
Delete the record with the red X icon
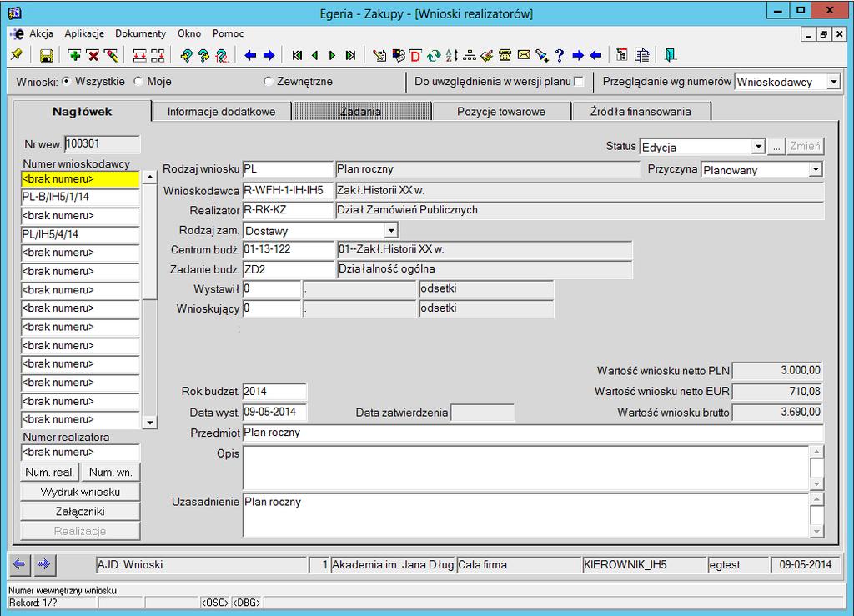(x=93, y=55)
